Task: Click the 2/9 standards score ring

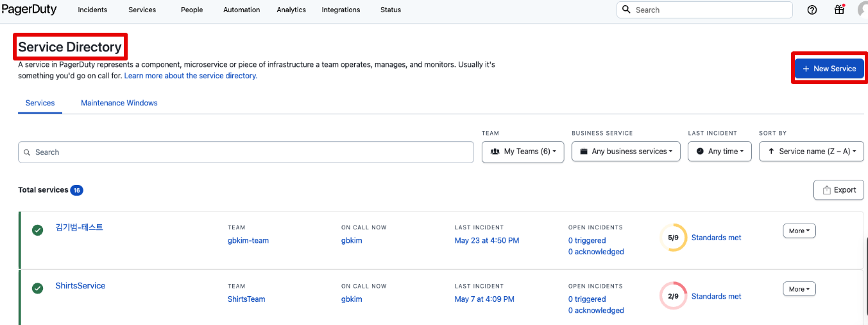Action: (x=673, y=296)
